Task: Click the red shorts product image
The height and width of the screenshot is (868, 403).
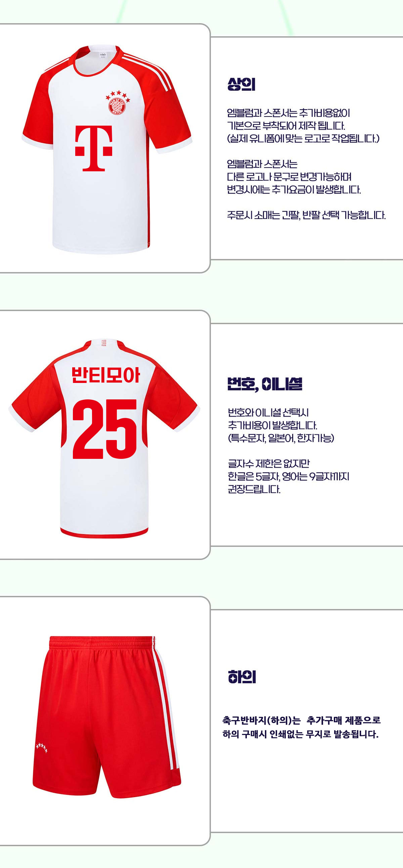Action: click(107, 718)
